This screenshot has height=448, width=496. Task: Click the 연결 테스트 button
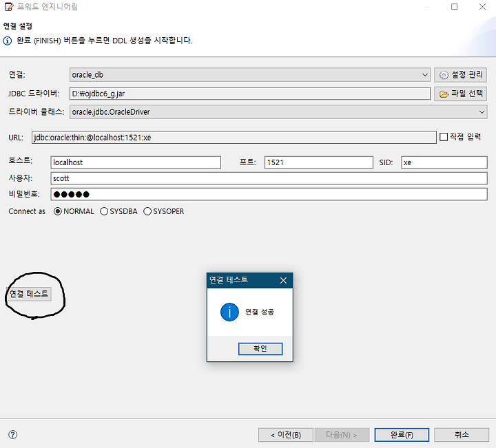(x=29, y=294)
